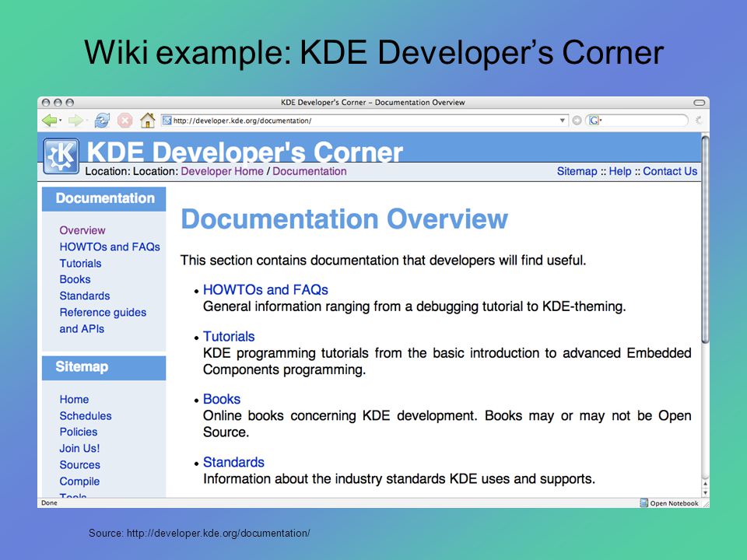Click the site favicon in address bar

click(x=167, y=121)
